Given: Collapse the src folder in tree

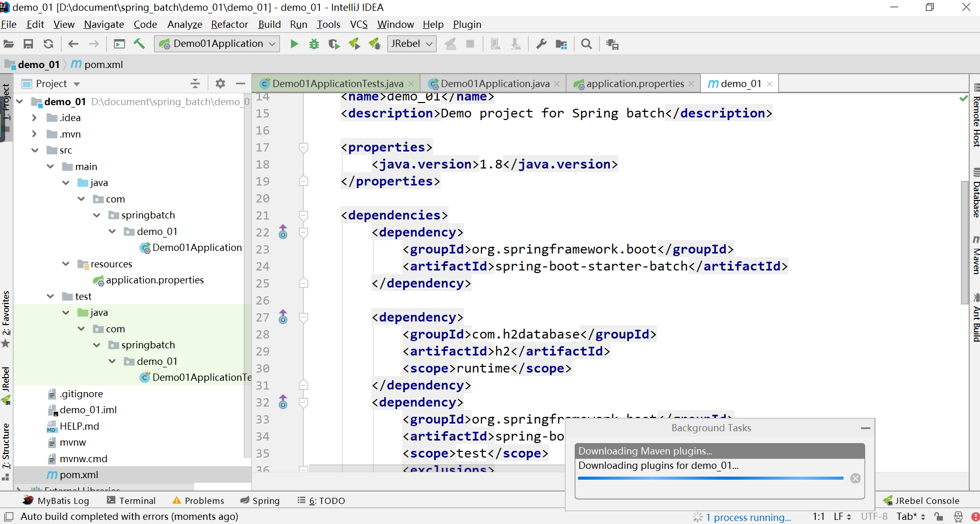Looking at the screenshot, I should coord(35,150).
